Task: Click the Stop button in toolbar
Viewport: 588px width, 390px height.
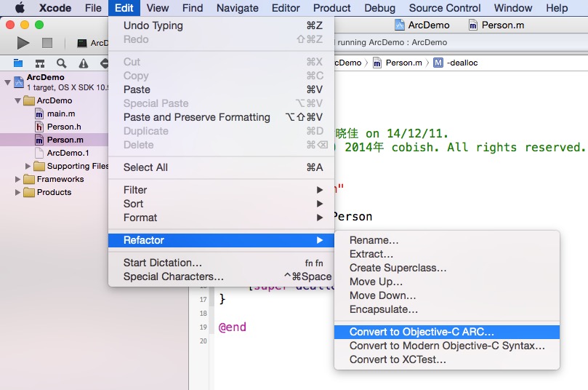Action: [x=47, y=43]
